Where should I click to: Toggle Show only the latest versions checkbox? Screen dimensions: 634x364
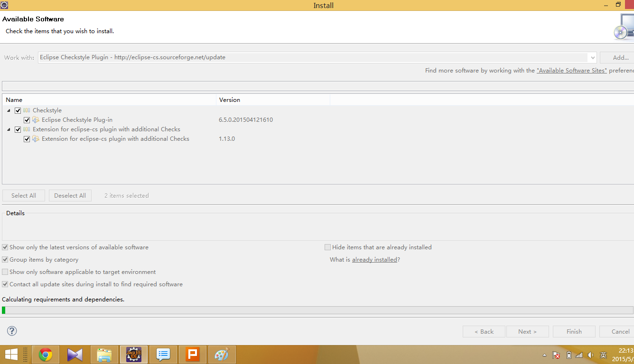[x=5, y=247]
